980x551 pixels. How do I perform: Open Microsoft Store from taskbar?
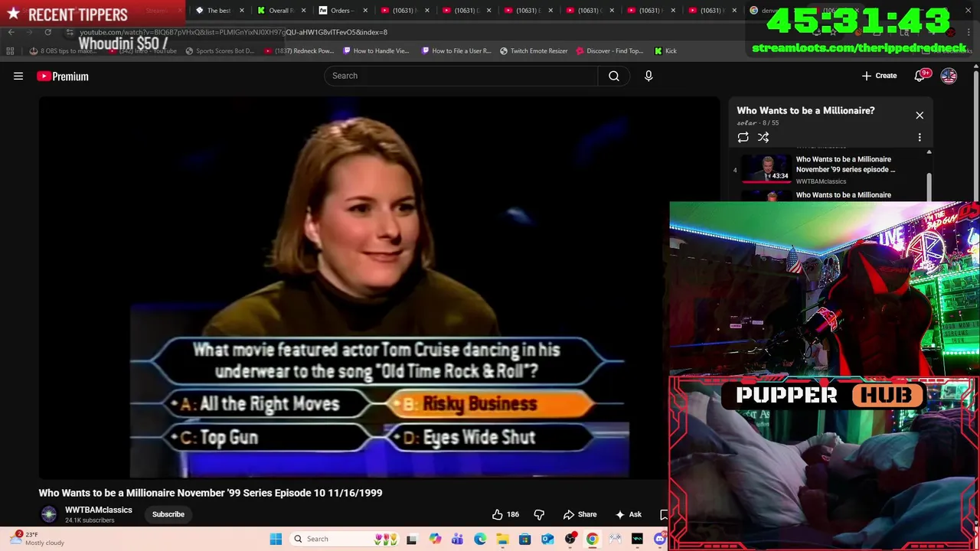(x=524, y=539)
